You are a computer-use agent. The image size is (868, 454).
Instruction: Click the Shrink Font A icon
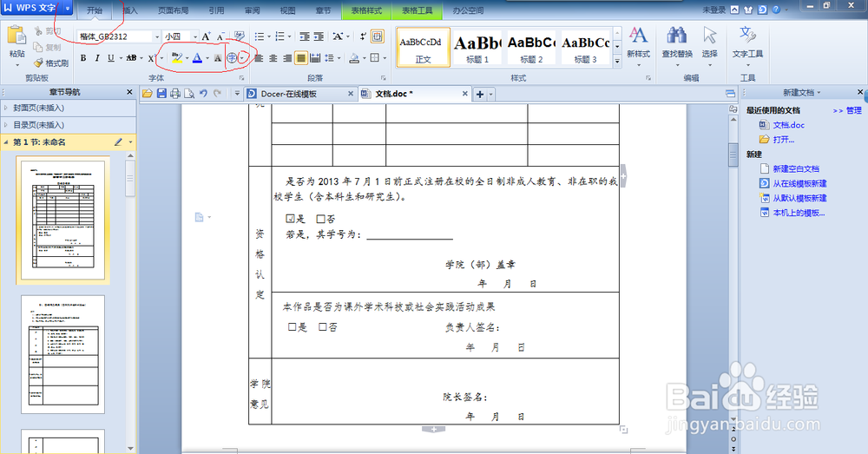(220, 36)
